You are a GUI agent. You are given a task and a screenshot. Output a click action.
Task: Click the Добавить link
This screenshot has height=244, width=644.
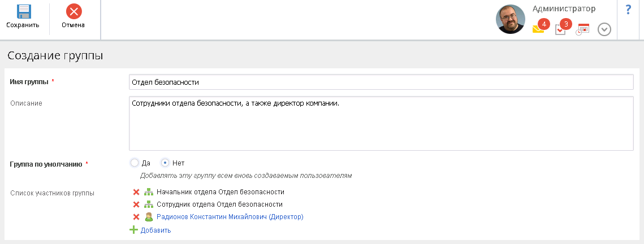(x=155, y=230)
